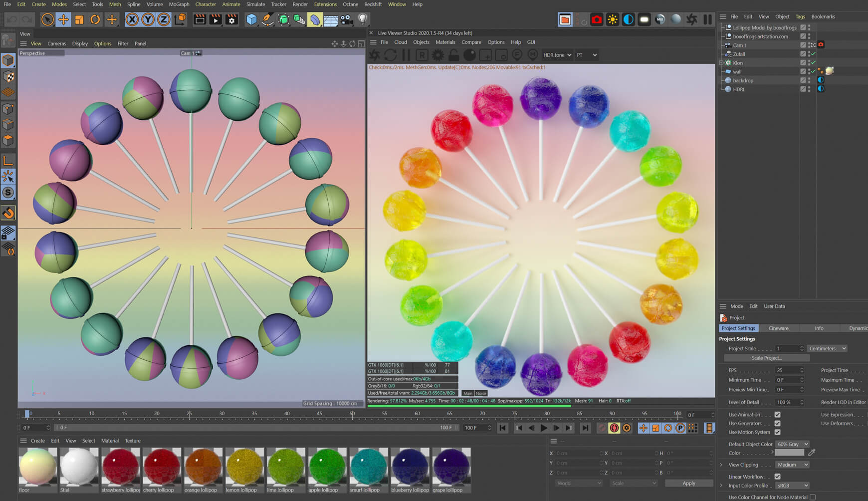The image size is (868, 501).
Task: Toggle Linear Workflow checkbox
Action: 777,477
